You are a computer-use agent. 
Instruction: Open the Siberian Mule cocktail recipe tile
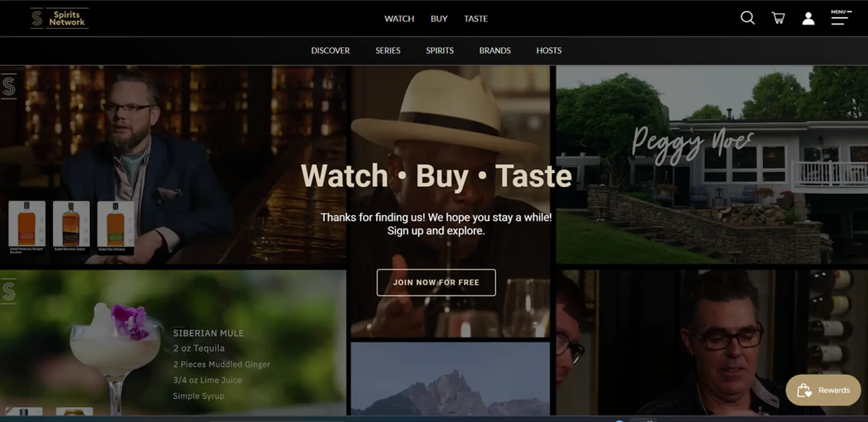pyautogui.click(x=173, y=342)
